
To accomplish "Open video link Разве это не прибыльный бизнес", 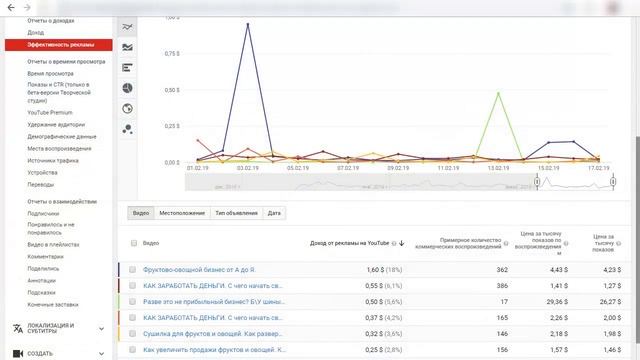I will [x=214, y=302].
